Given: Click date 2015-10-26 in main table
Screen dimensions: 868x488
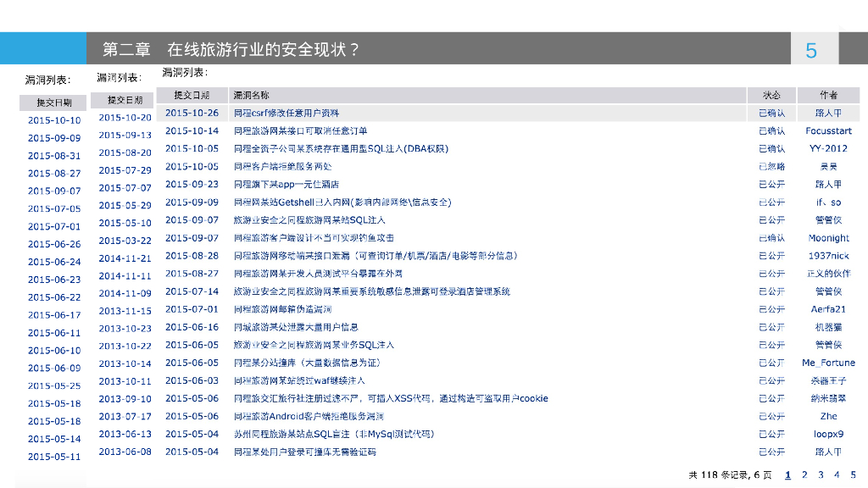Looking at the screenshot, I should point(192,113).
